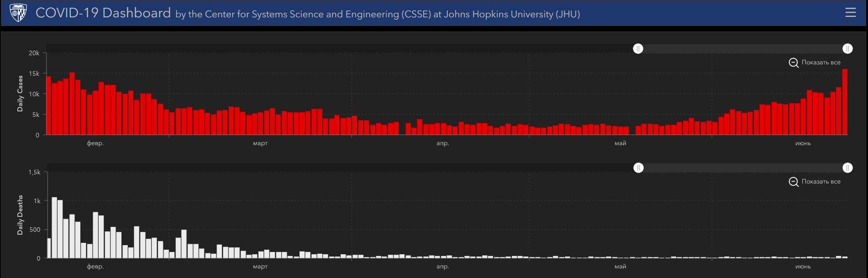This screenshot has width=868, height=278.
Task: Click zoom-out magnifier icon in Daily Deaths chart
Action: point(794,182)
